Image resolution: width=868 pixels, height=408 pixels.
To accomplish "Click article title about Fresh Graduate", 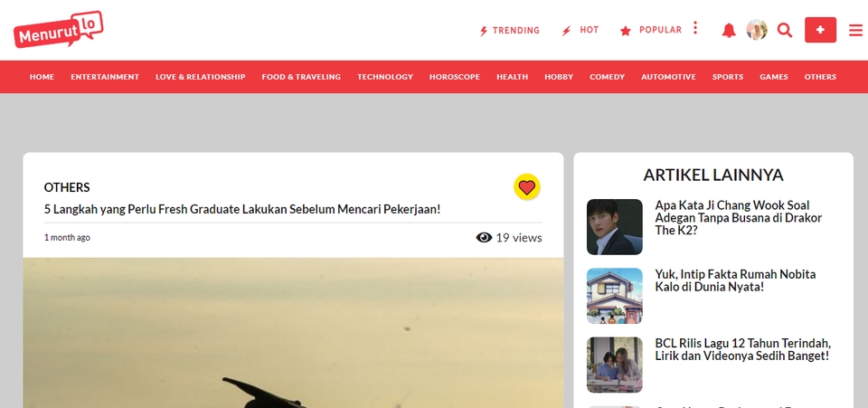I will coord(242,210).
